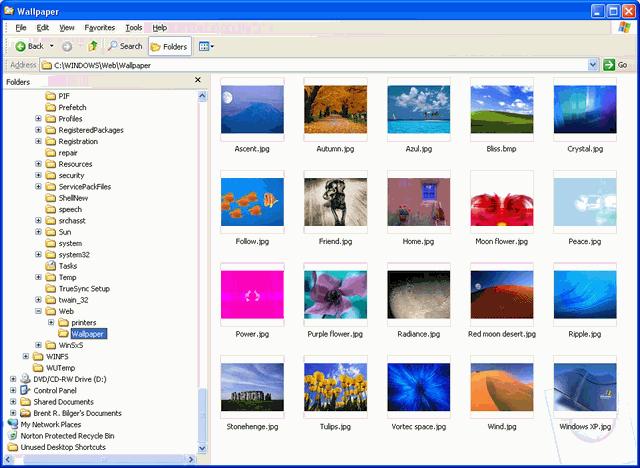
Task: Toggle the Folders pane button
Action: tap(169, 47)
